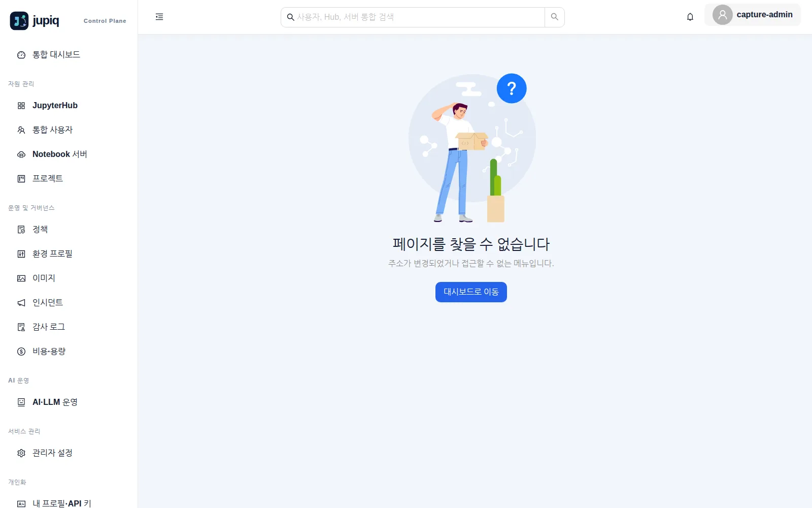This screenshot has width=812, height=508.
Task: Click the jupiq brand name
Action: [x=46, y=20]
